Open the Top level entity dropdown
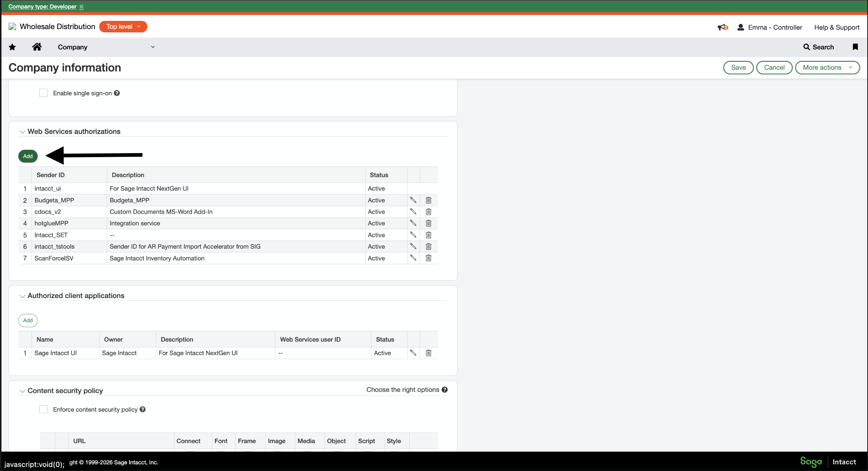868x471 pixels. (x=123, y=26)
